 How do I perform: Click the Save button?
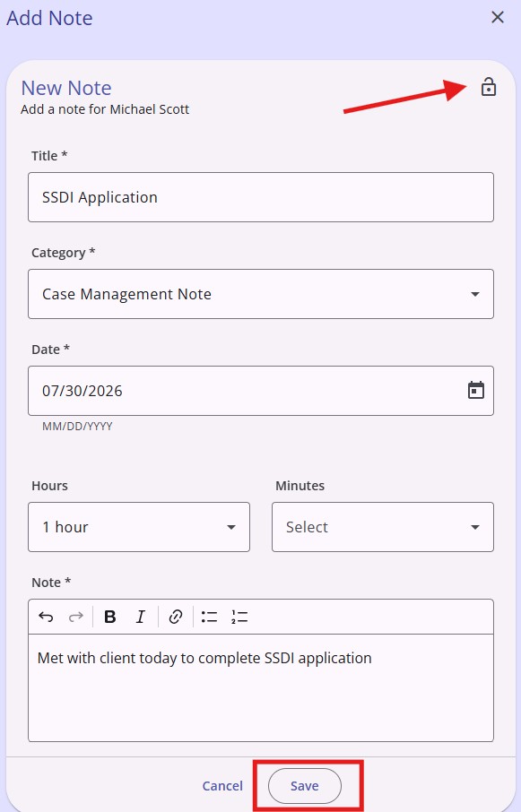[x=305, y=786]
